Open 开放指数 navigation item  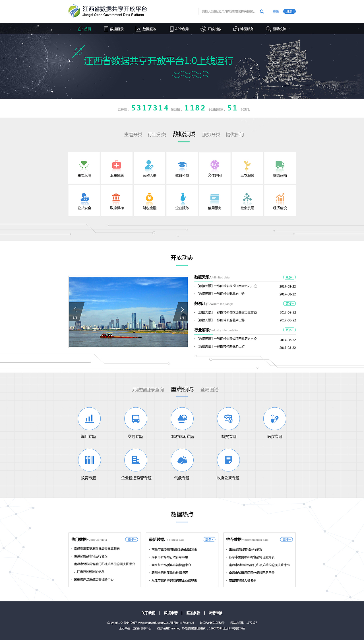pos(211,29)
